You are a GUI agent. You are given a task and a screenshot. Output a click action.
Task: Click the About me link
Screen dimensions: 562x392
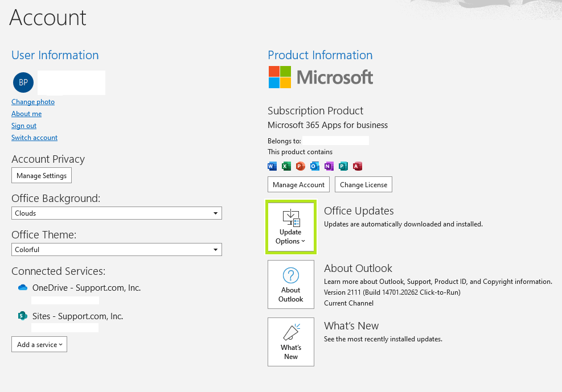pos(27,113)
